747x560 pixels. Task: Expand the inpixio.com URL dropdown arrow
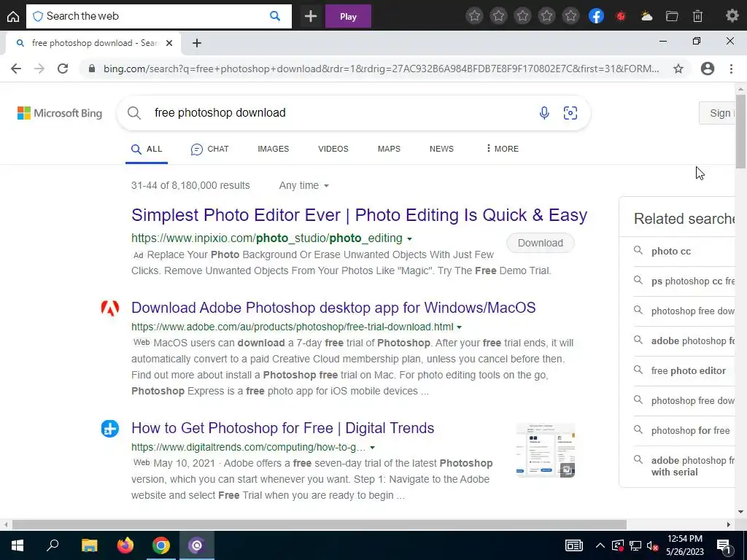(x=409, y=239)
